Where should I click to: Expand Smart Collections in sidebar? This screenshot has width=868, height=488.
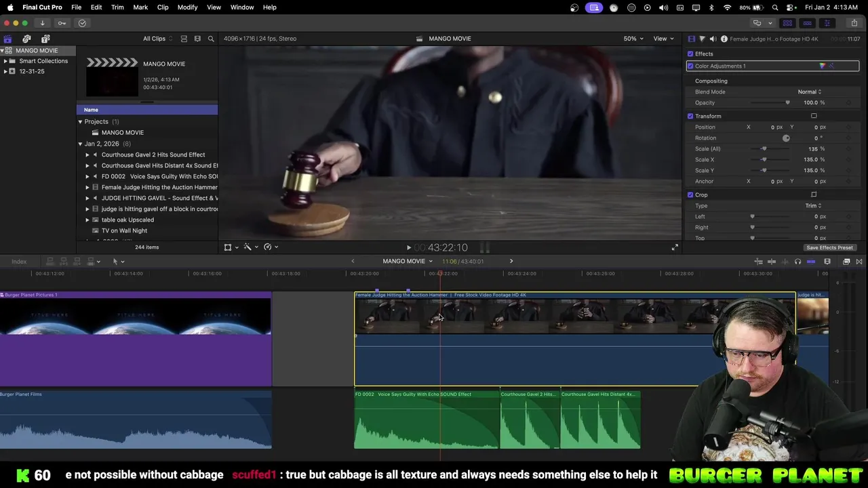point(5,61)
